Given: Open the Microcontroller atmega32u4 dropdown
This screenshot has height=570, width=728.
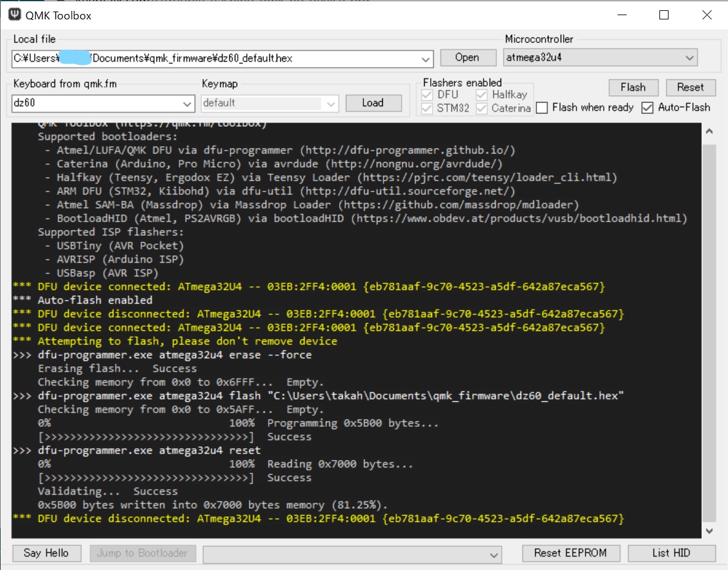Looking at the screenshot, I should [690, 58].
